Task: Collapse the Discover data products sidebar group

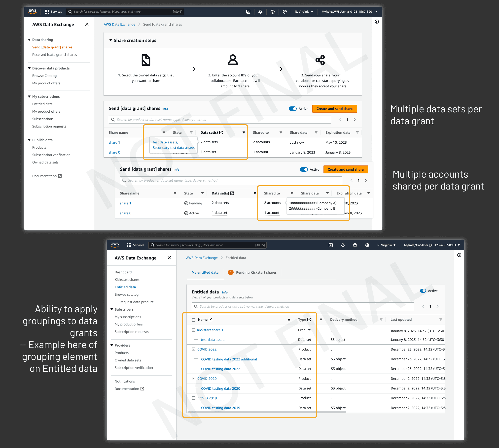Action: click(29, 68)
